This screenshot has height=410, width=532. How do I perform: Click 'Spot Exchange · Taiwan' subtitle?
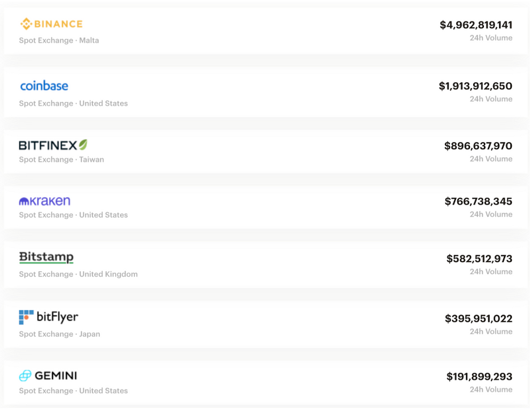point(61,160)
